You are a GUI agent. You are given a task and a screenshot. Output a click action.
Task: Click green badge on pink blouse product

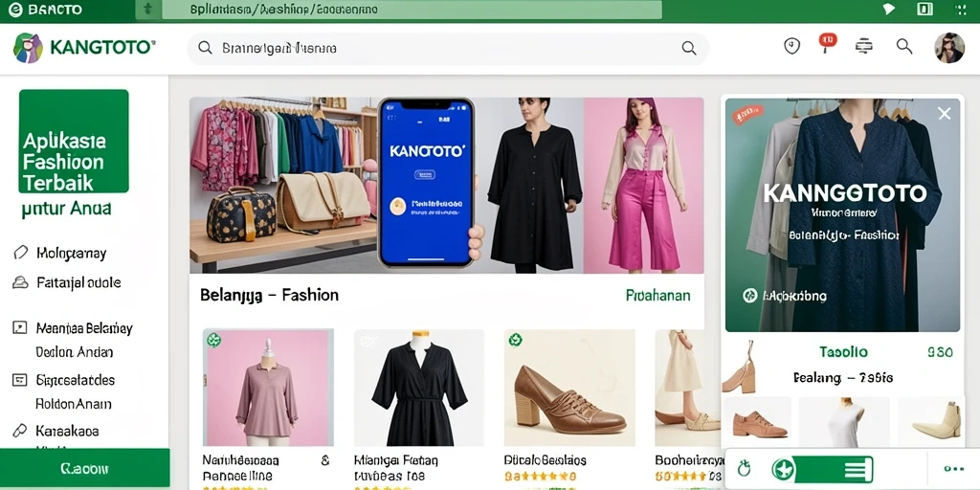click(x=214, y=340)
